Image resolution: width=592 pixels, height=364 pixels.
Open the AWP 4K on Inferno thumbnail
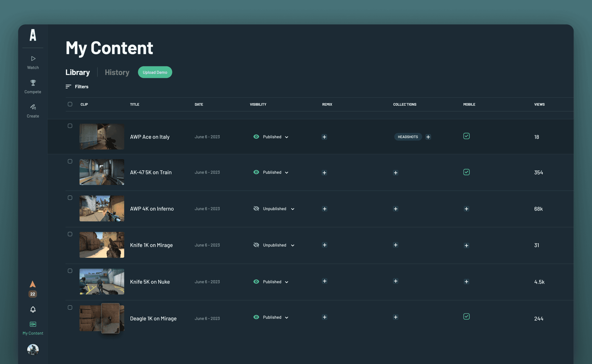[102, 209]
